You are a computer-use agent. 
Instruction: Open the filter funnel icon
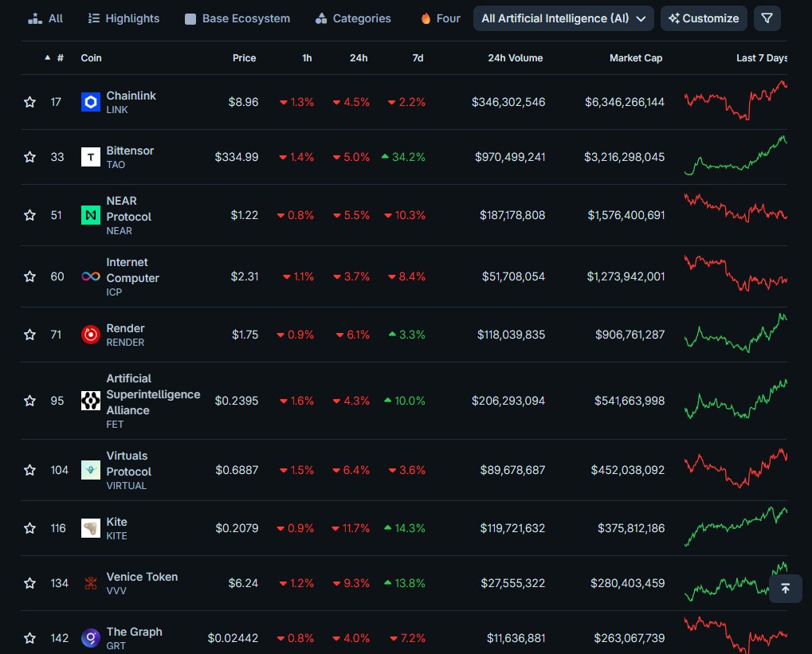coord(766,18)
